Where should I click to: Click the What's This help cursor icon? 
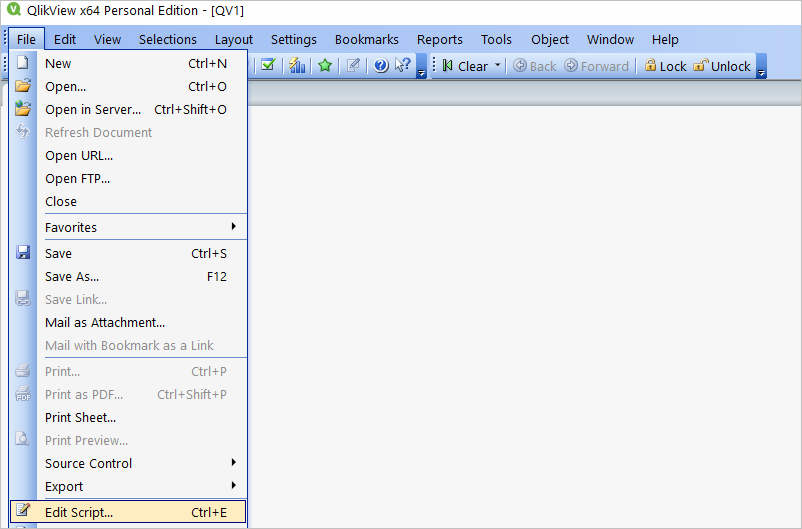point(402,66)
